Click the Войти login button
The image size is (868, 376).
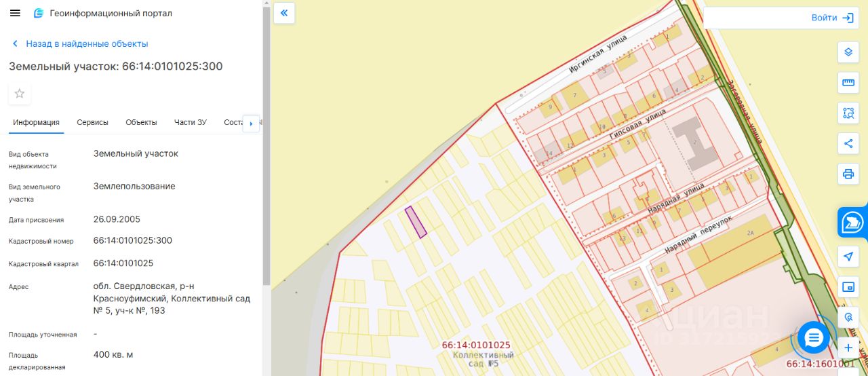(832, 18)
